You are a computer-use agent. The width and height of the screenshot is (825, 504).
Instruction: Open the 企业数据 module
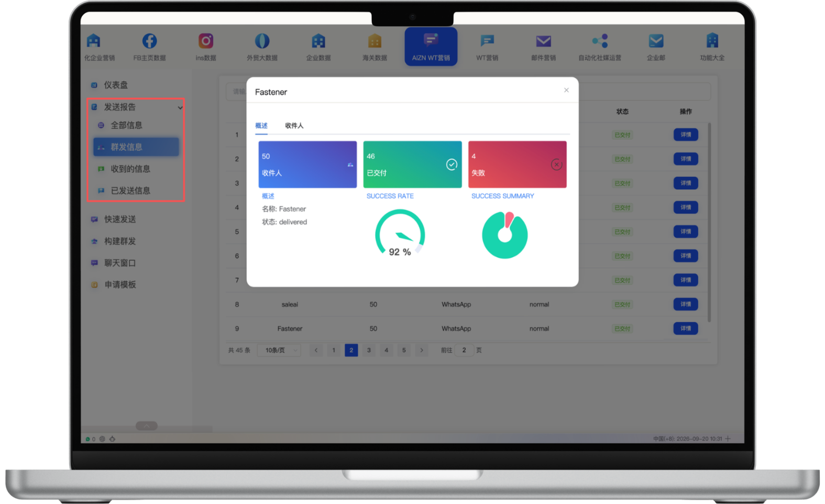pos(318,47)
